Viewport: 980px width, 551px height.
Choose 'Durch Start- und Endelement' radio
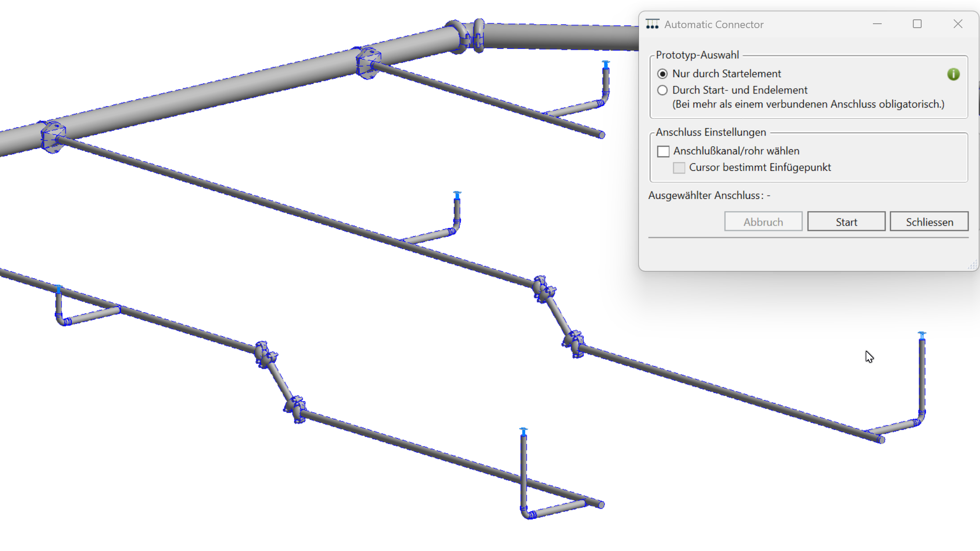click(x=662, y=90)
